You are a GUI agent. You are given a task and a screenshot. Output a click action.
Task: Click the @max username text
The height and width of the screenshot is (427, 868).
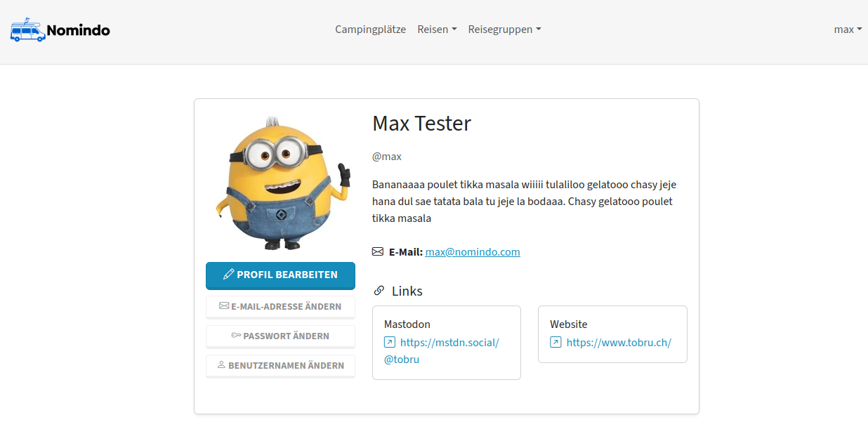pos(387,157)
